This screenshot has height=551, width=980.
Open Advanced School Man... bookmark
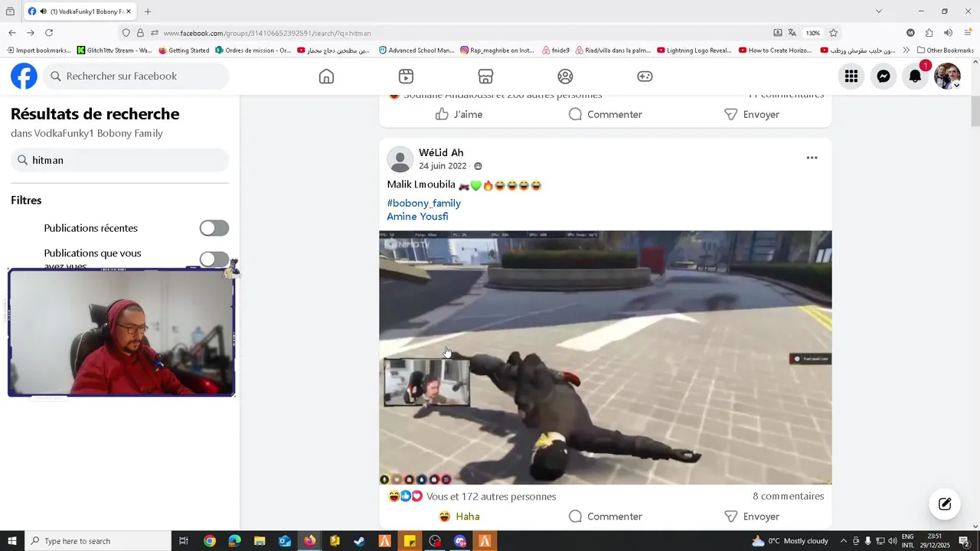[416, 51]
